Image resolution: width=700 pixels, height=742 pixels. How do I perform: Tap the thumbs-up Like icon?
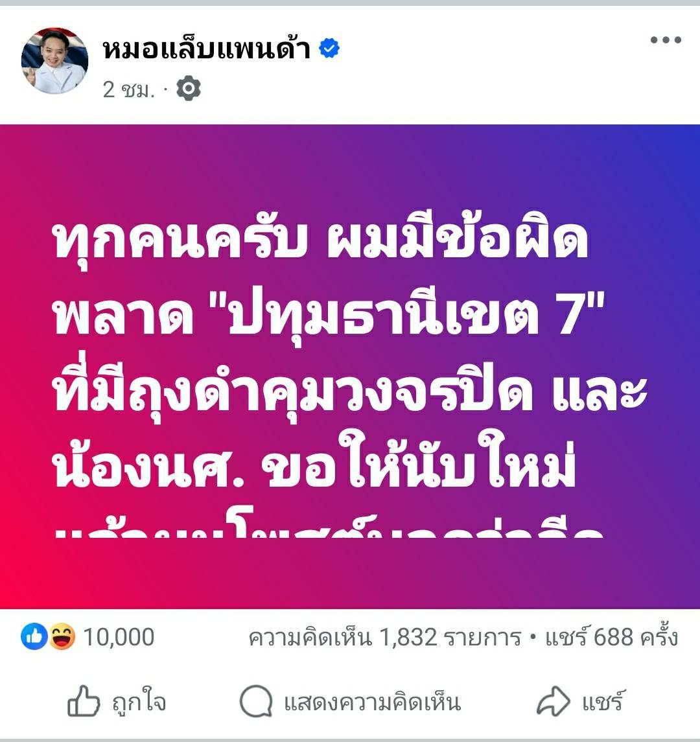point(84,701)
